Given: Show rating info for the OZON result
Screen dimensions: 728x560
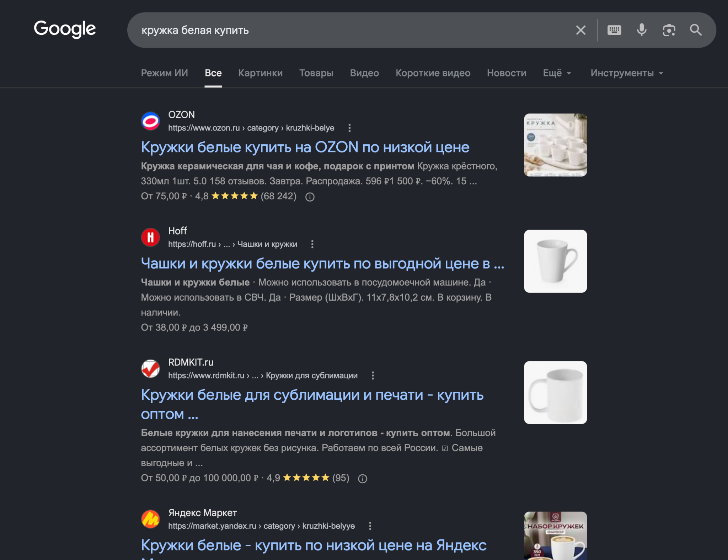Looking at the screenshot, I should (310, 197).
